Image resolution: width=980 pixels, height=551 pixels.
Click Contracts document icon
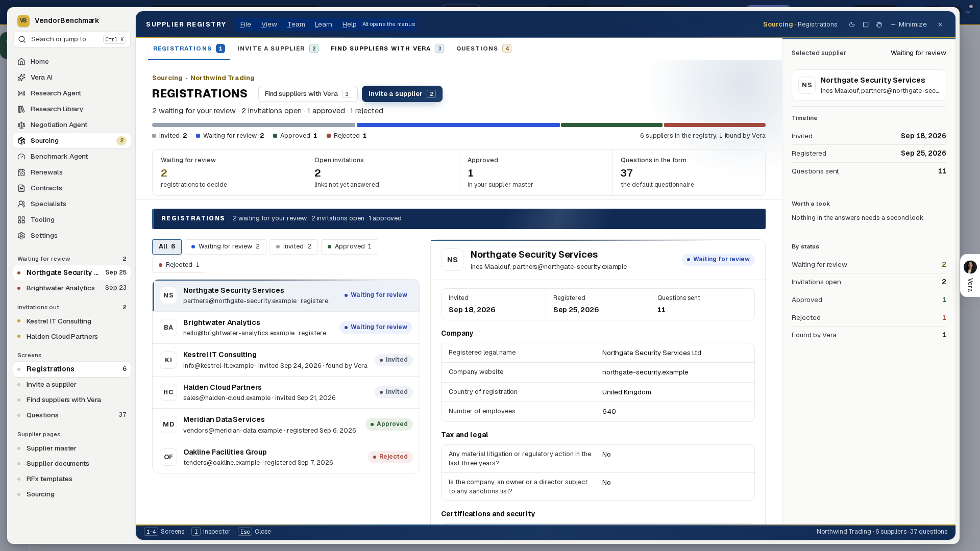[x=21, y=188]
